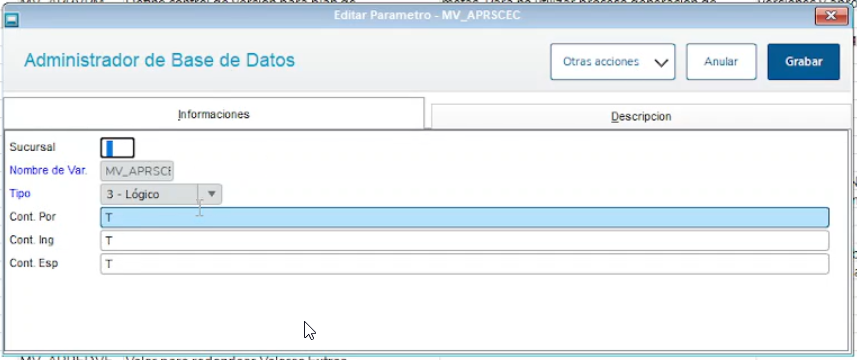Click the Sucursal label

tap(32, 147)
